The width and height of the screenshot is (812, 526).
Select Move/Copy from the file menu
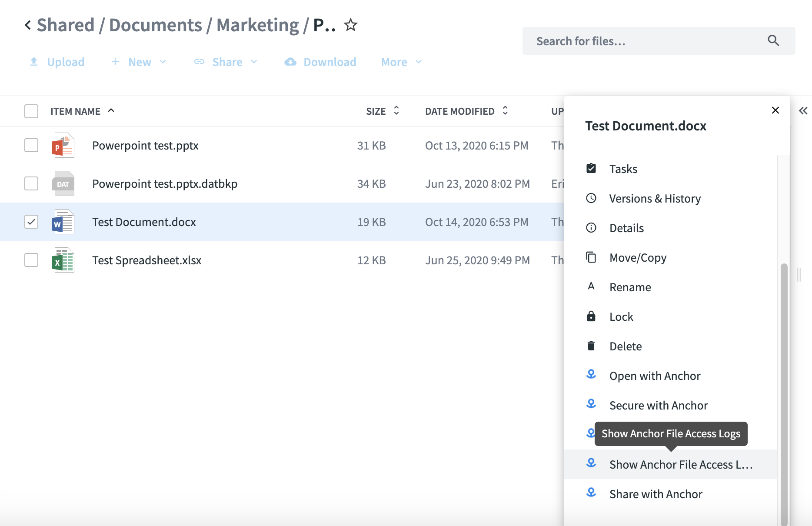(x=638, y=258)
